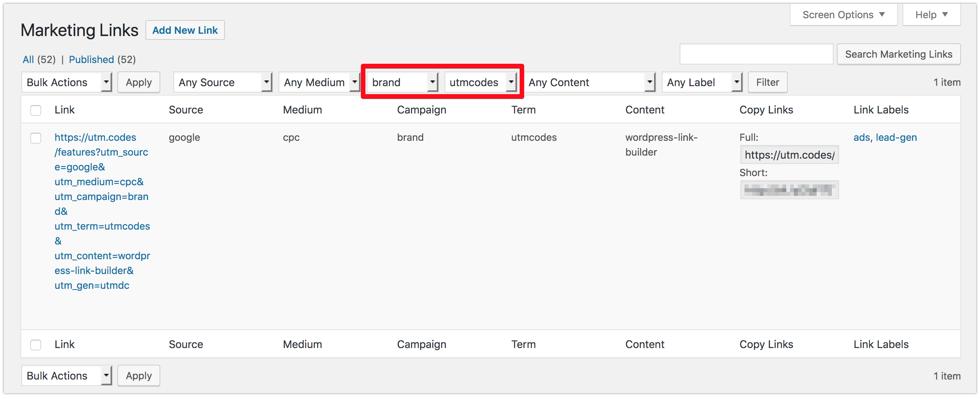Open the Published (52) filter link
The height and width of the screenshot is (397, 980).
91,59
